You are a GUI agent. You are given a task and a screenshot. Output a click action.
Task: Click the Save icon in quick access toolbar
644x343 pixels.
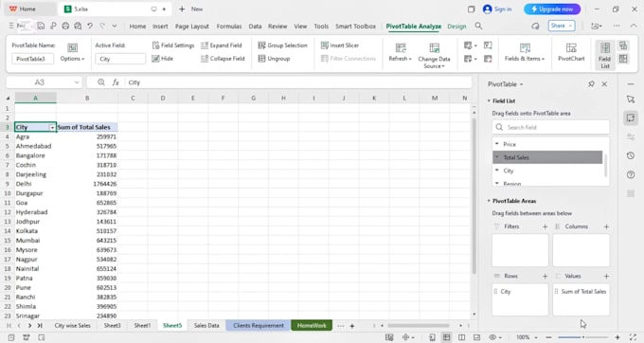pyautogui.click(x=41, y=26)
